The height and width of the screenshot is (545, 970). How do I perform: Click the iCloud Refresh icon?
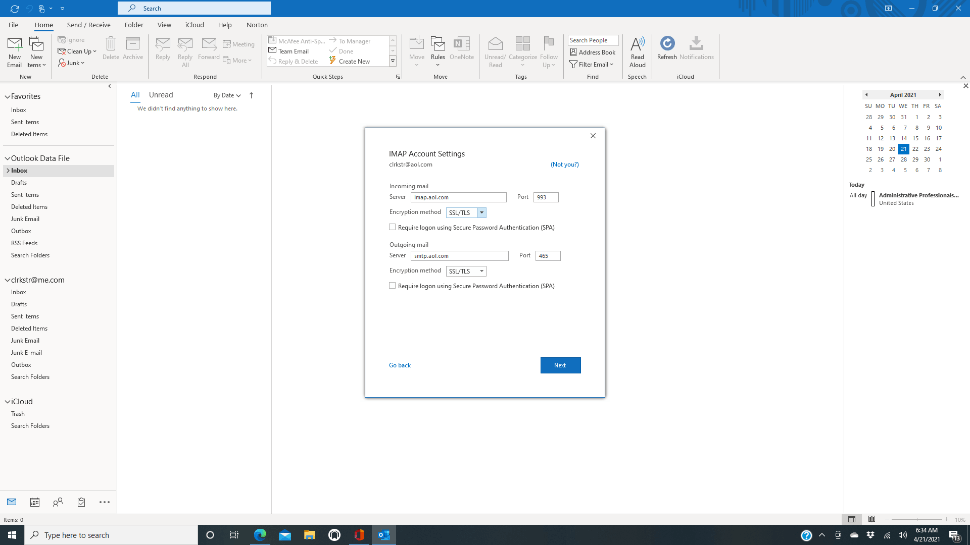[667, 43]
